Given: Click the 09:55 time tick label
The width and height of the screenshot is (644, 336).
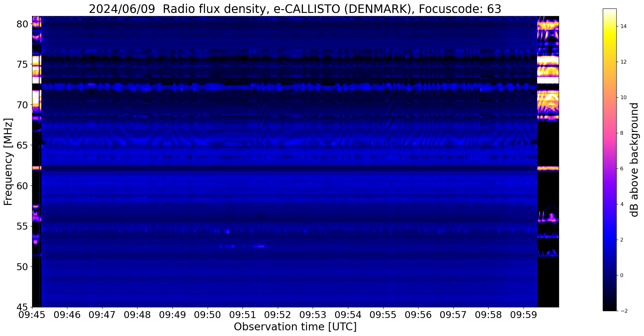Looking at the screenshot, I should [x=383, y=314].
